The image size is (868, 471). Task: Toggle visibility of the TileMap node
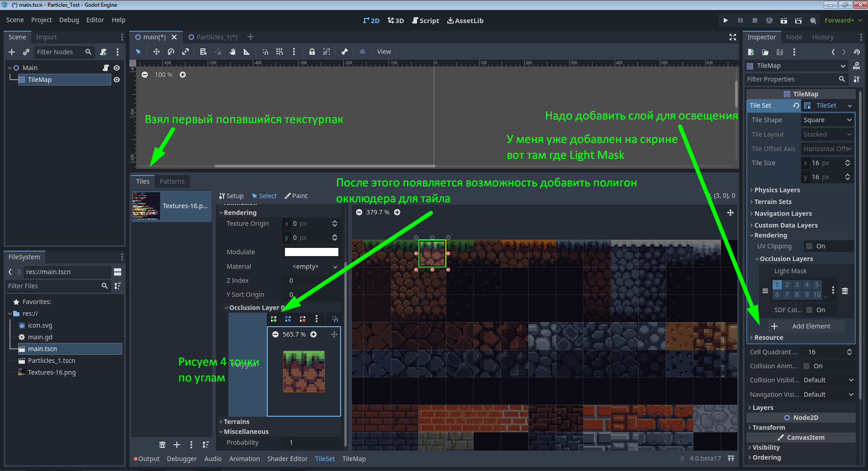click(117, 80)
